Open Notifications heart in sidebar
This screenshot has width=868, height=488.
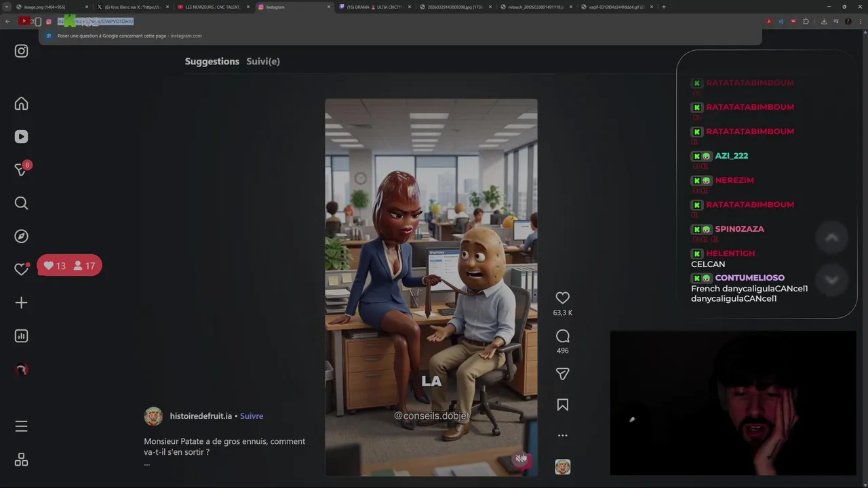pos(21,269)
